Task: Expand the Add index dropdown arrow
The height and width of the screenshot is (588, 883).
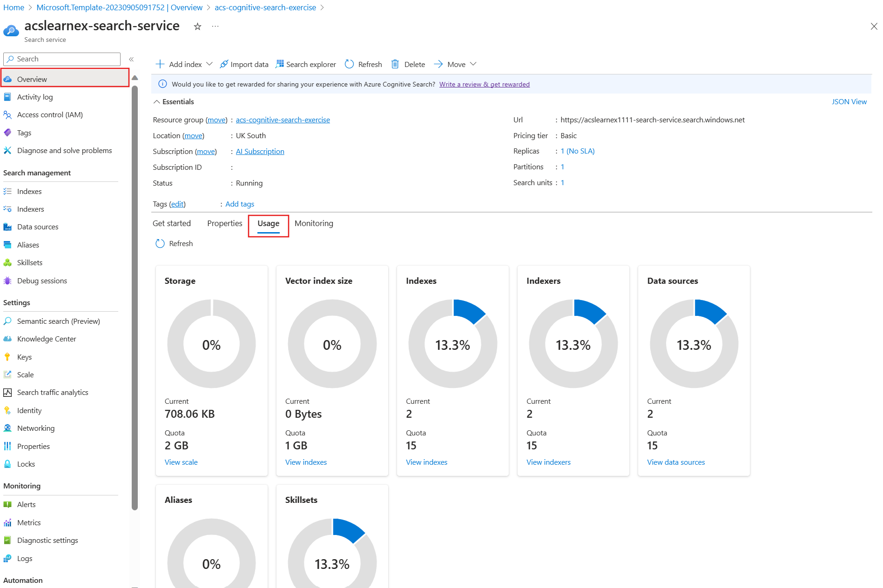Action: 209,64
